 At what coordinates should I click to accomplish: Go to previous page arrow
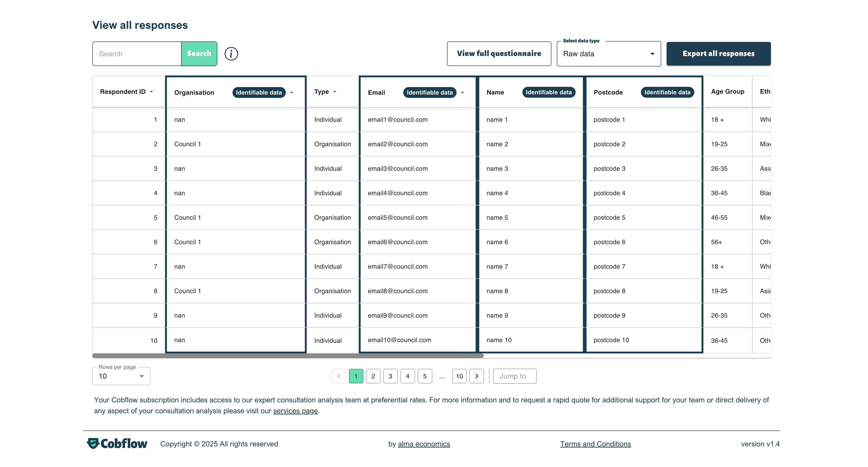coord(339,376)
